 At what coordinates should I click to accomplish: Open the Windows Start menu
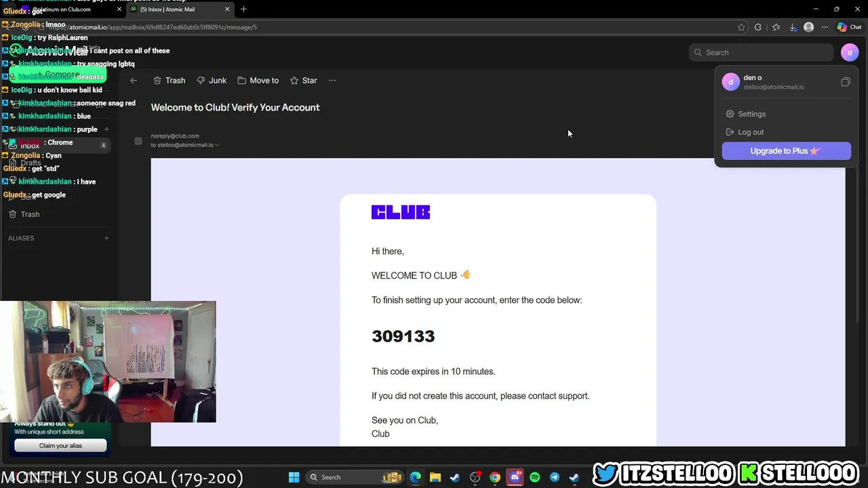click(294, 477)
